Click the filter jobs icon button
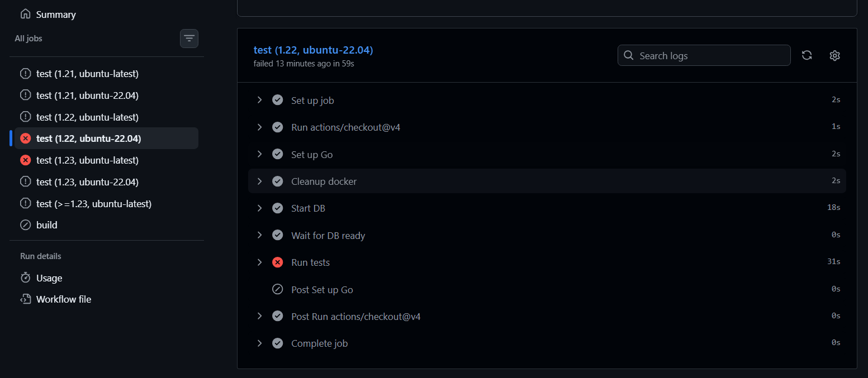The height and width of the screenshot is (378, 868). pyautogui.click(x=189, y=39)
